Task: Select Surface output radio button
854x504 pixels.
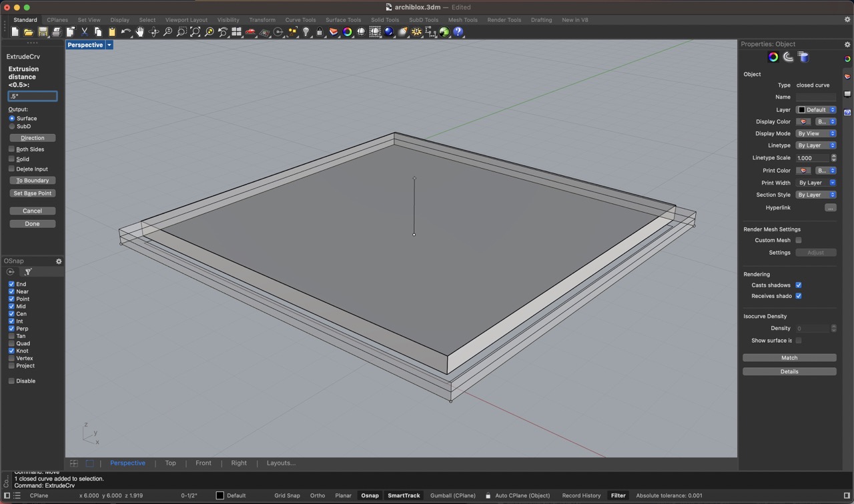Action: coord(11,118)
